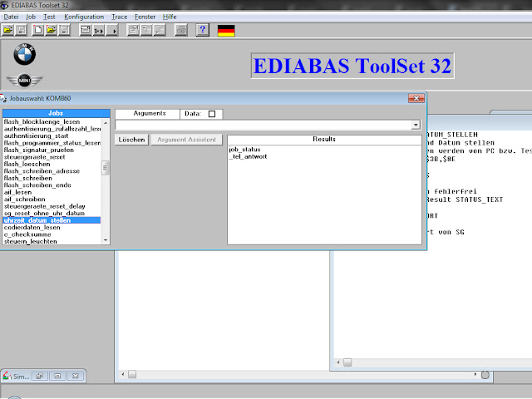Open the Trace menu

(x=120, y=17)
